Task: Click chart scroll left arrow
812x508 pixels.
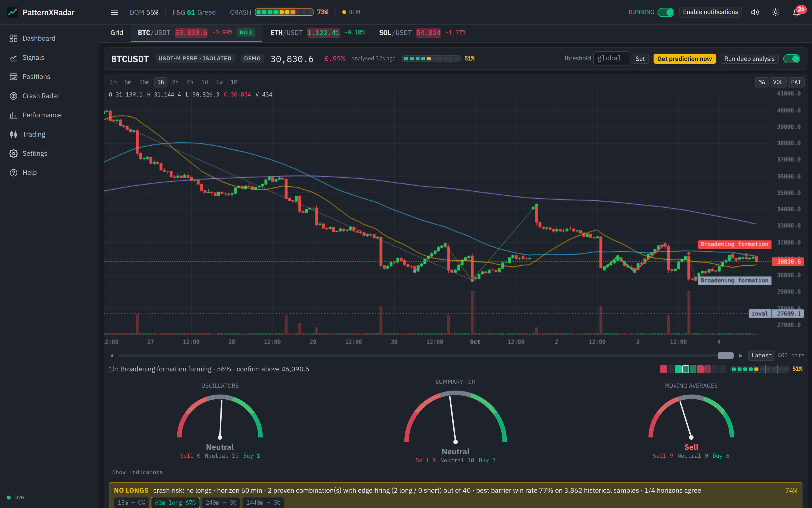Action: pyautogui.click(x=112, y=356)
